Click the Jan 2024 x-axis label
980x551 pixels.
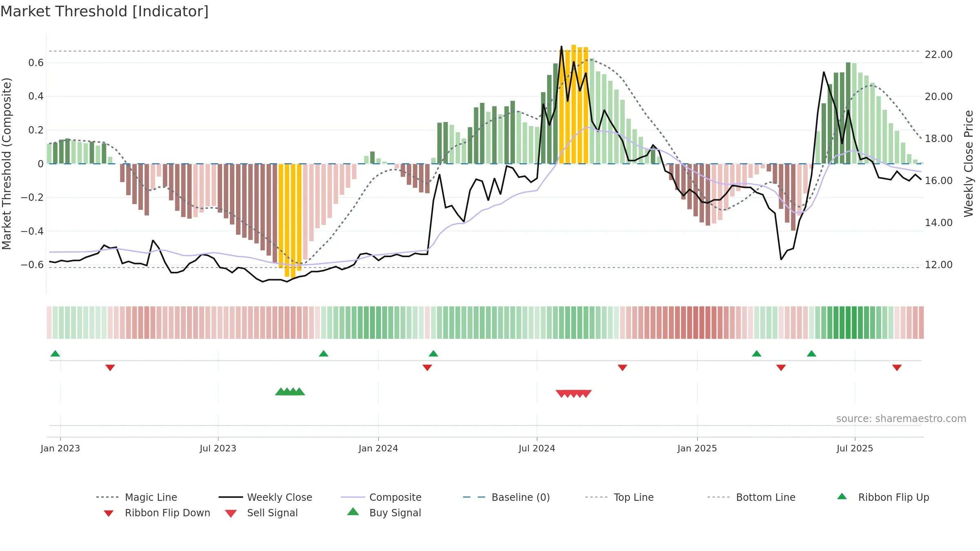[x=379, y=448]
